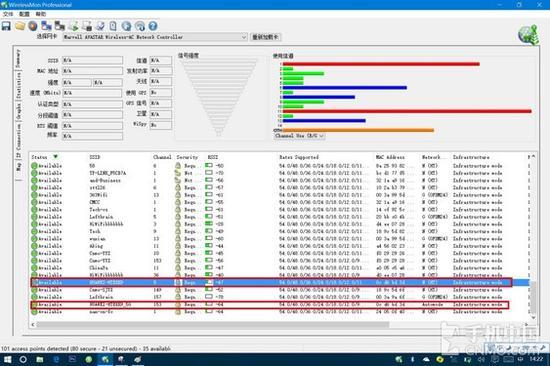This screenshot has height=366, width=550.
Task: Click the document page toolbar icon
Action: [x=113, y=26]
